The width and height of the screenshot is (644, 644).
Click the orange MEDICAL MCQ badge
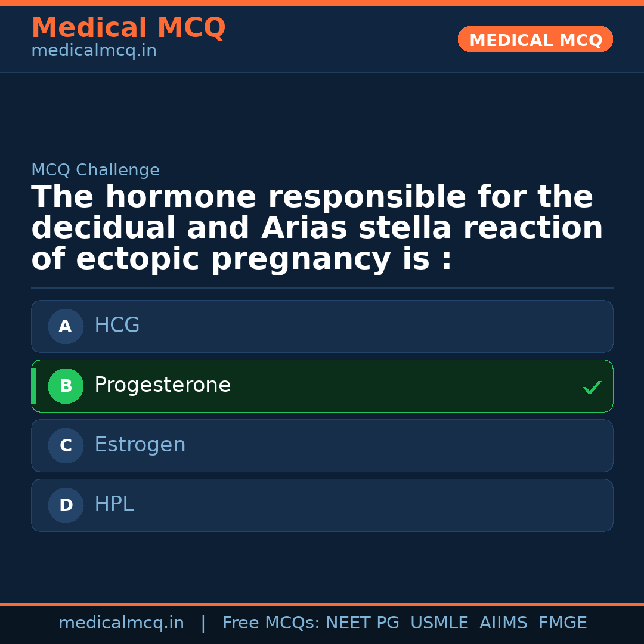pos(535,39)
